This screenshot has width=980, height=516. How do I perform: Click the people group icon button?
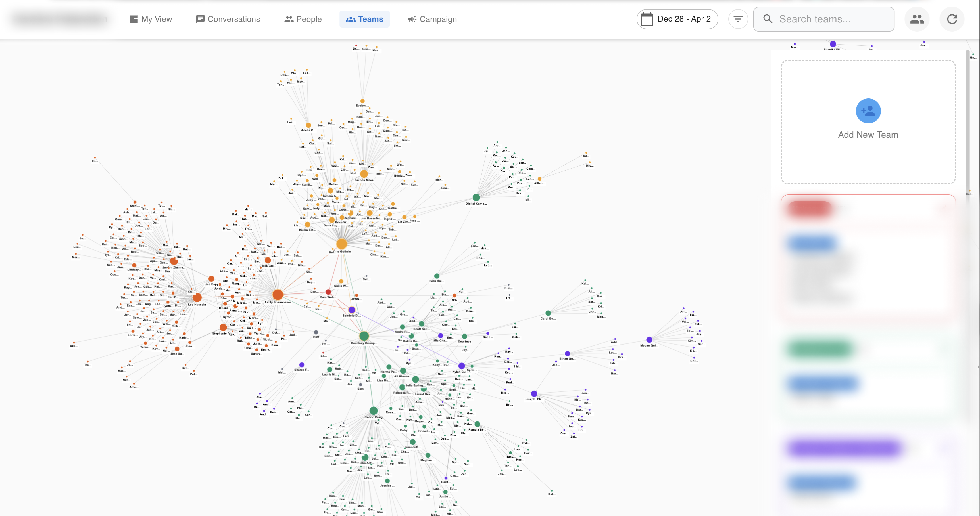(917, 19)
